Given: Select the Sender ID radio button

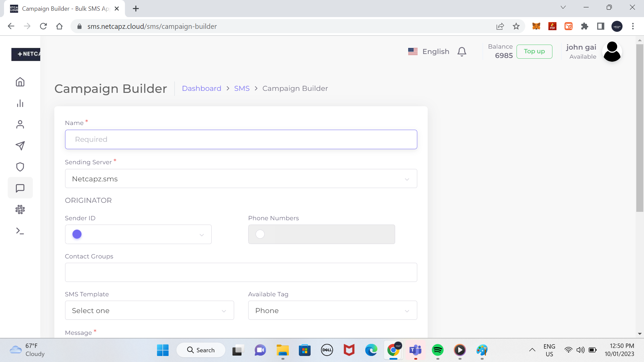Looking at the screenshot, I should (77, 234).
